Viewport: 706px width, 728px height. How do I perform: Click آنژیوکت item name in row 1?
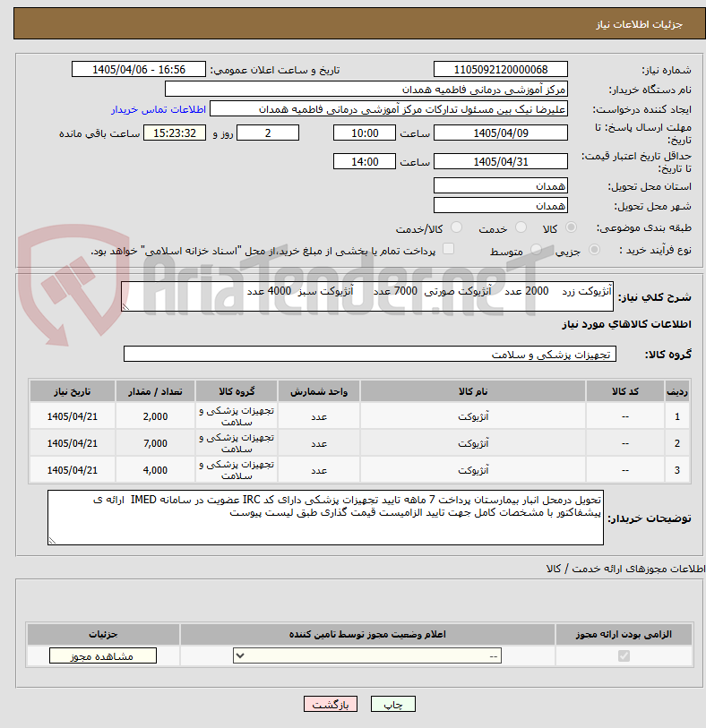click(473, 416)
